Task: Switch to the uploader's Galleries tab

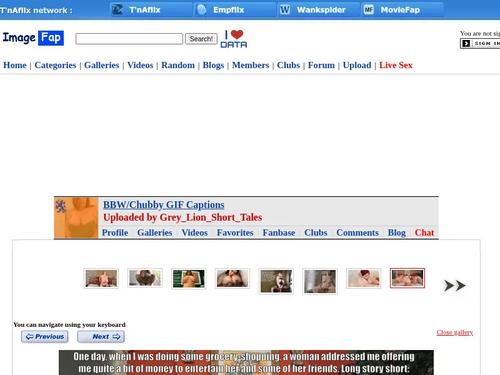Action: (155, 233)
